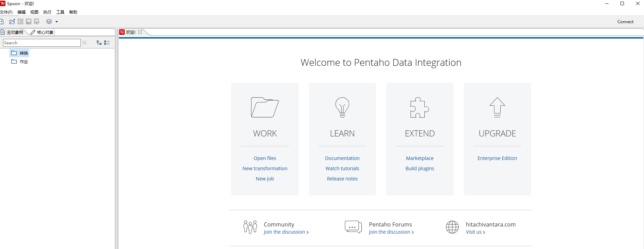Click the Perspectives layers icon
Screen dimensions: 644x249
click(49, 21)
